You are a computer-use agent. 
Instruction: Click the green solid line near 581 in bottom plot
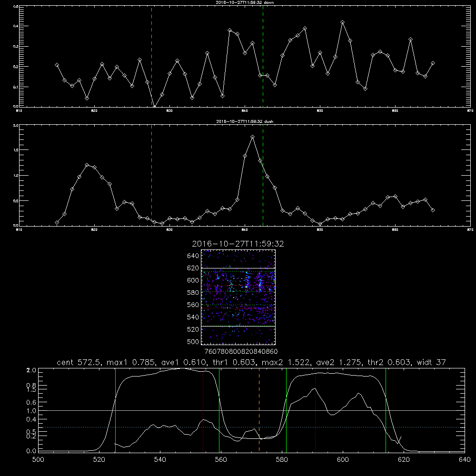(286, 410)
